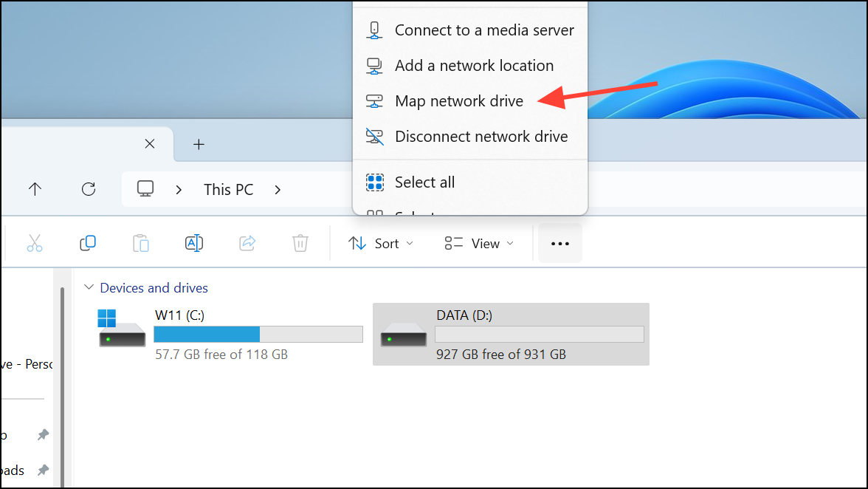Select the Cut icon on the toolbar
868x489 pixels.
35,242
